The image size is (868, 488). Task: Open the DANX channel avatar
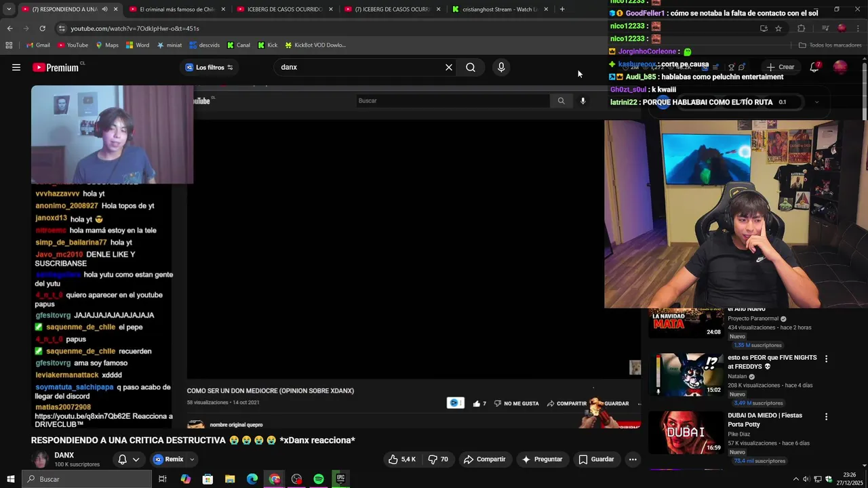click(41, 460)
